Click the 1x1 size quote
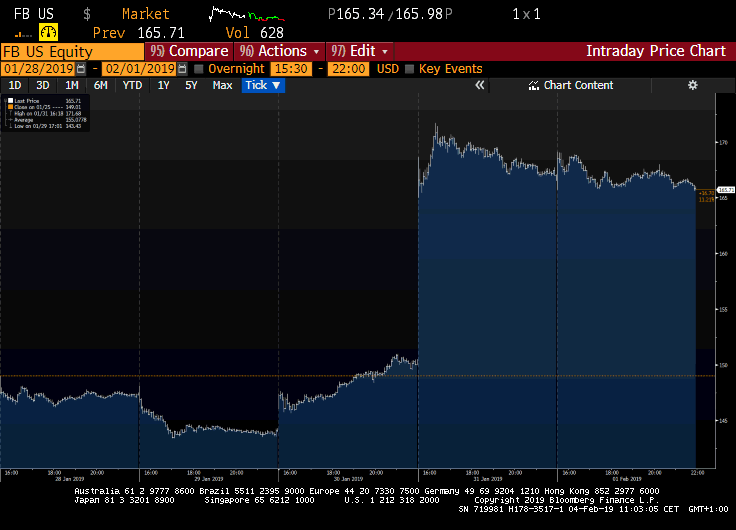The image size is (736, 530). (526, 14)
